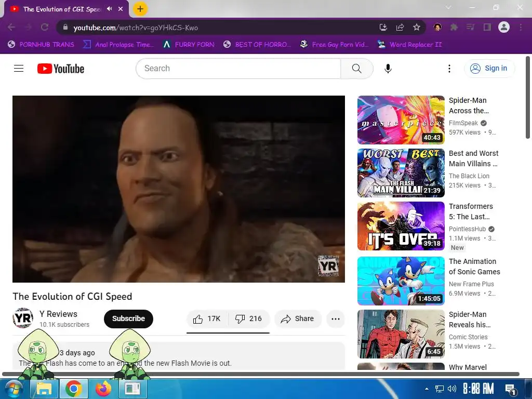The width and height of the screenshot is (532, 399).
Task: Open Chrome three-dot menu
Action: click(x=521, y=27)
